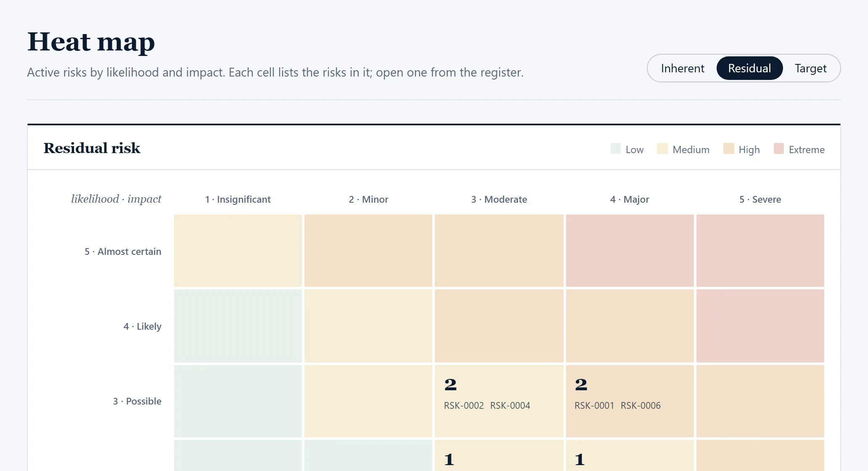The height and width of the screenshot is (471, 868).
Task: Click the '2 · Minor' column header
Action: pos(368,199)
